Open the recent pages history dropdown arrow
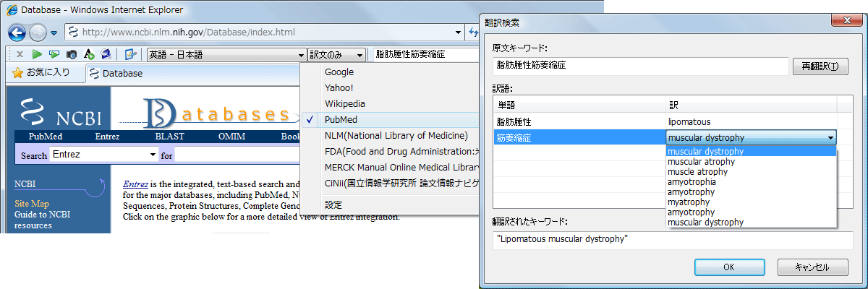The width and height of the screenshot is (868, 289). coord(54,33)
